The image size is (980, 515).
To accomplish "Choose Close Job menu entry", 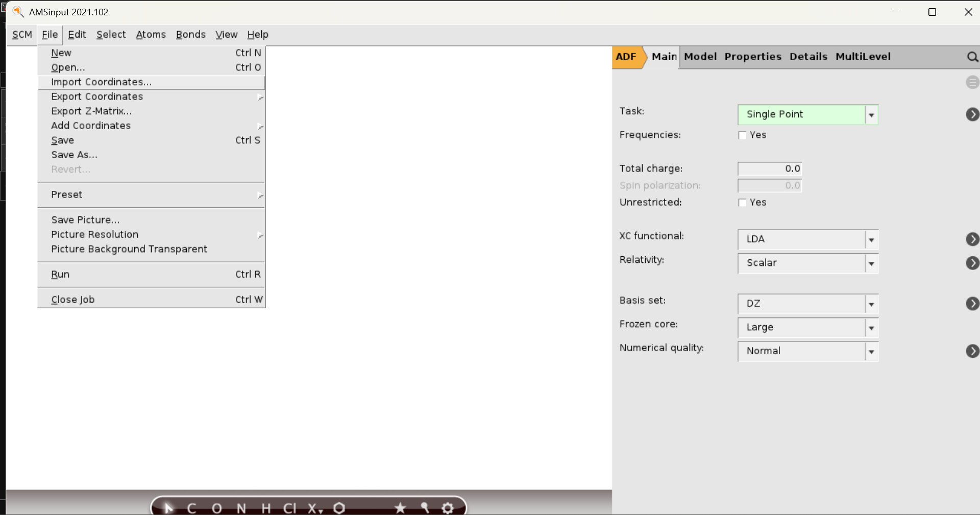I will pyautogui.click(x=152, y=300).
